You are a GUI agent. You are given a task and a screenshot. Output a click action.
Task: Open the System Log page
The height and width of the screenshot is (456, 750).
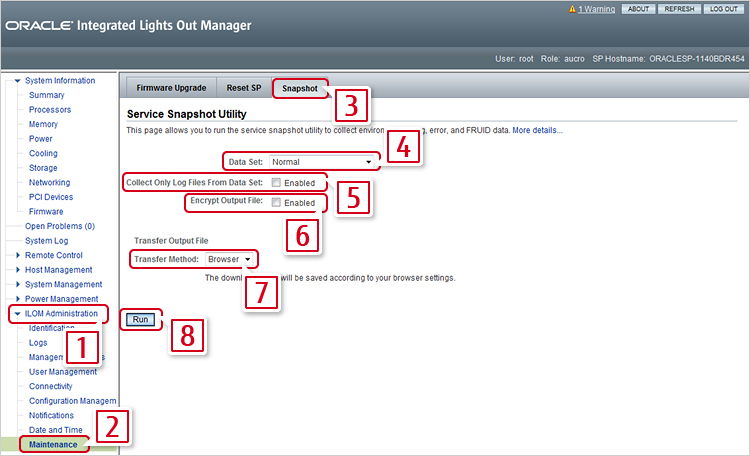46,241
